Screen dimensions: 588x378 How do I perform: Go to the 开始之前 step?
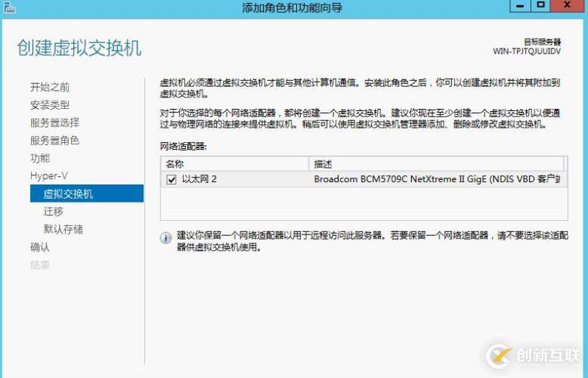50,87
